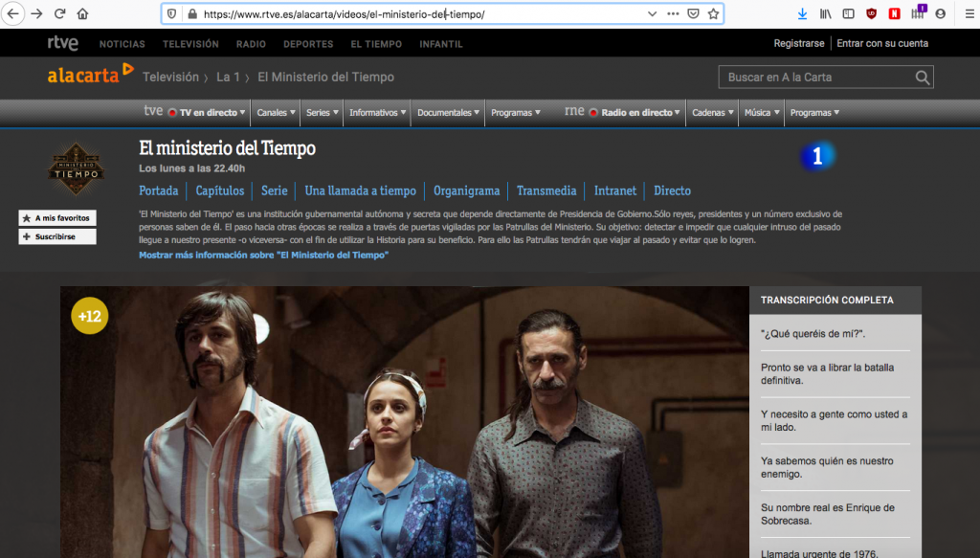
Task: Reload the current page
Action: [x=60, y=13]
